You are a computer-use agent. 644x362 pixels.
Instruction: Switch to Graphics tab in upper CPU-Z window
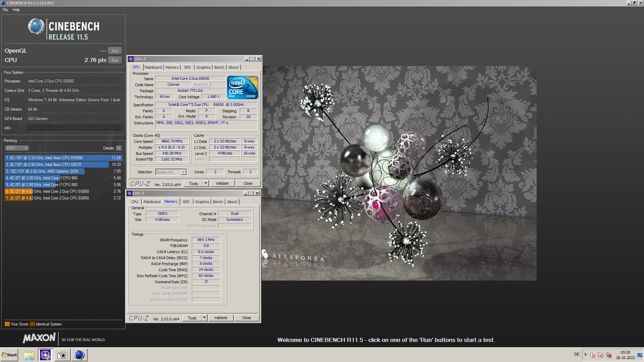(204, 67)
